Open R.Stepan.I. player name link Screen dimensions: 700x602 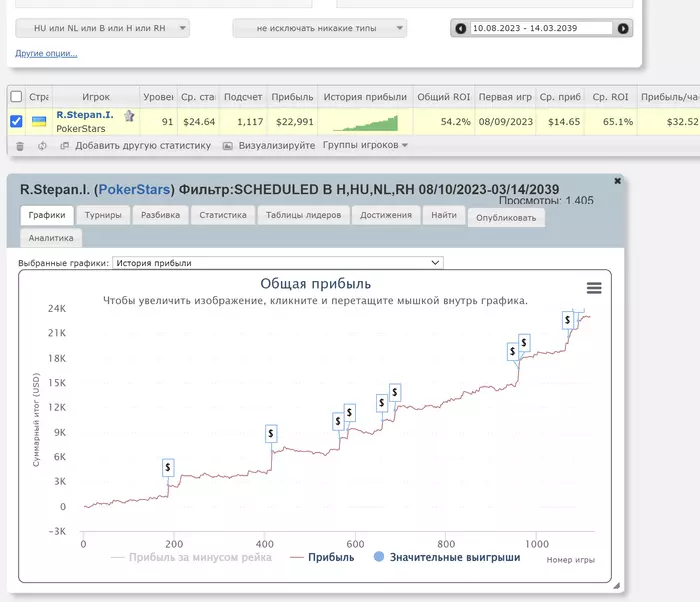point(85,115)
